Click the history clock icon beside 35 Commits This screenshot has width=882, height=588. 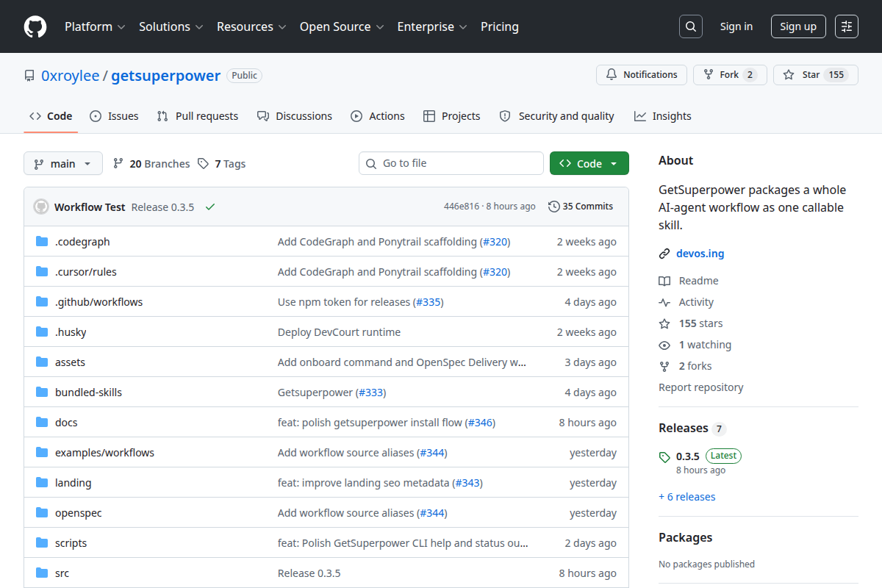(x=553, y=207)
